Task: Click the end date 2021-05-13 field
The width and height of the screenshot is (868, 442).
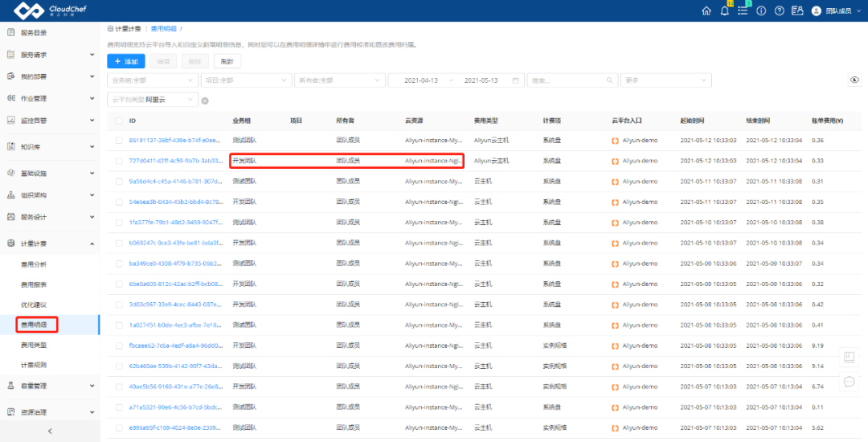Action: click(x=481, y=80)
